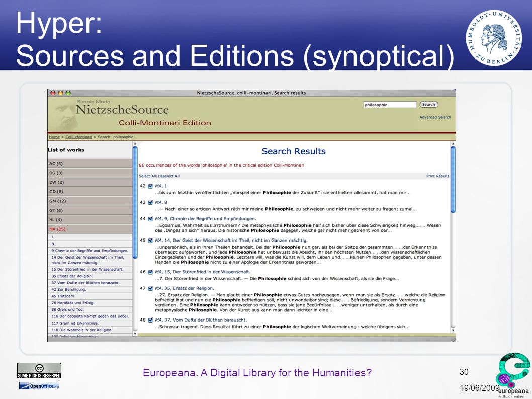Open result MA, 35, Ersatz der Religion
Screen dimensions: 532x399
[185, 289]
